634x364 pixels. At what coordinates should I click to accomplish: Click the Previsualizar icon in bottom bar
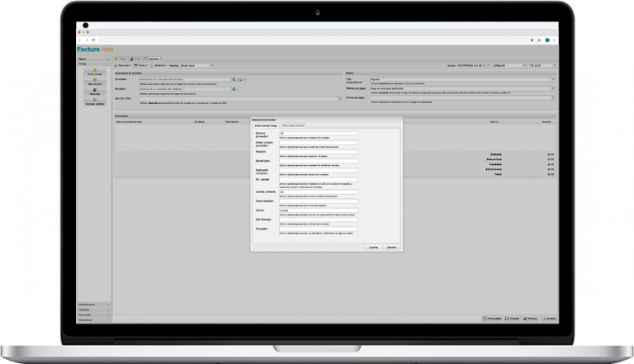493,318
